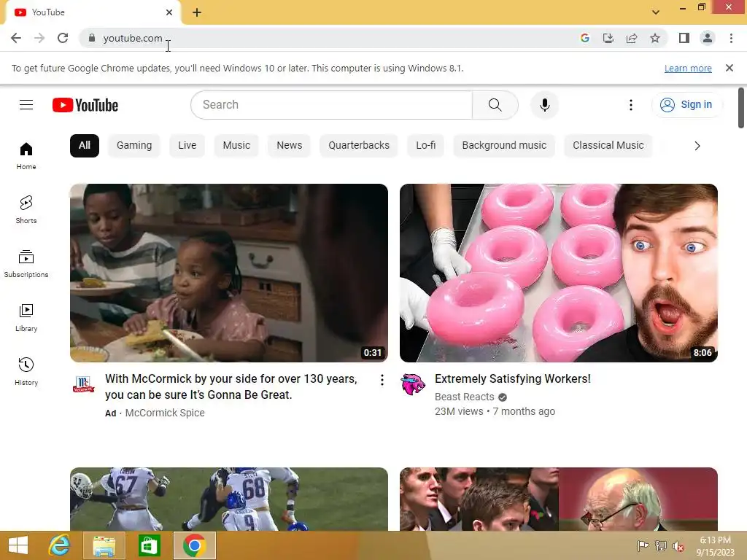
Task: Open the taskbar clock showing 6:13 PM
Action: coord(715,545)
